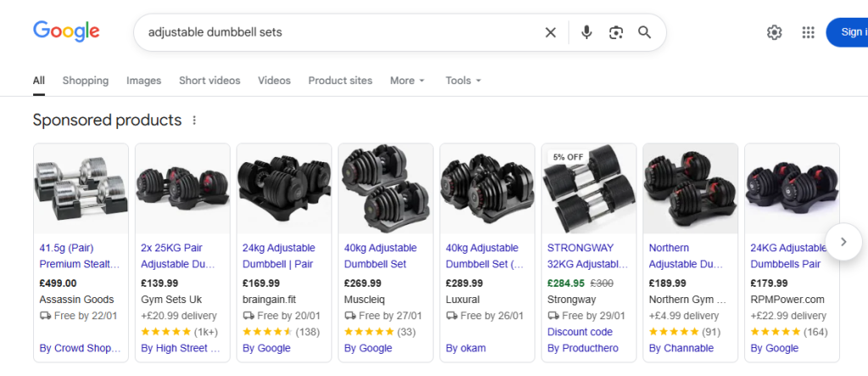This screenshot has height=376, width=868.
Task: Click the £169.99 price
Action: click(x=261, y=283)
